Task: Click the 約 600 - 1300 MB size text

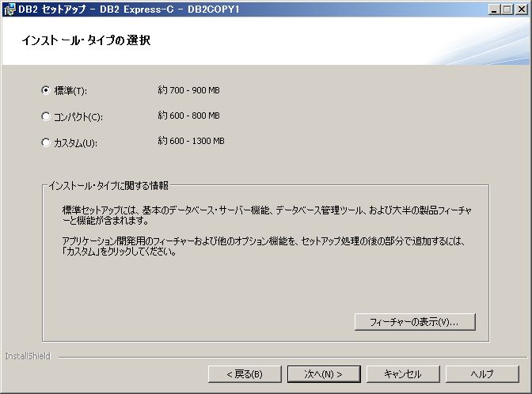Action: pos(191,141)
